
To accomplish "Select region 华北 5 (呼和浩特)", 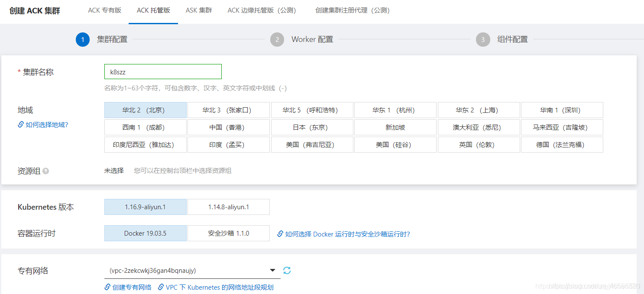I will [312, 110].
